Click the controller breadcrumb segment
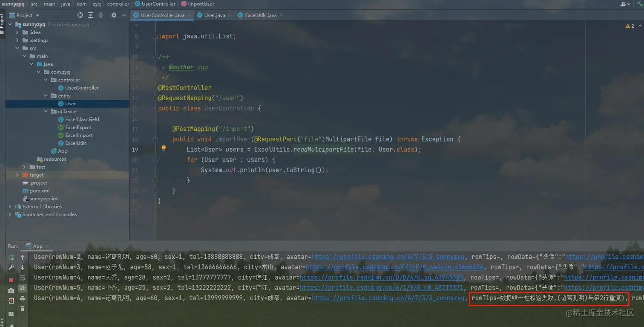 118,4
